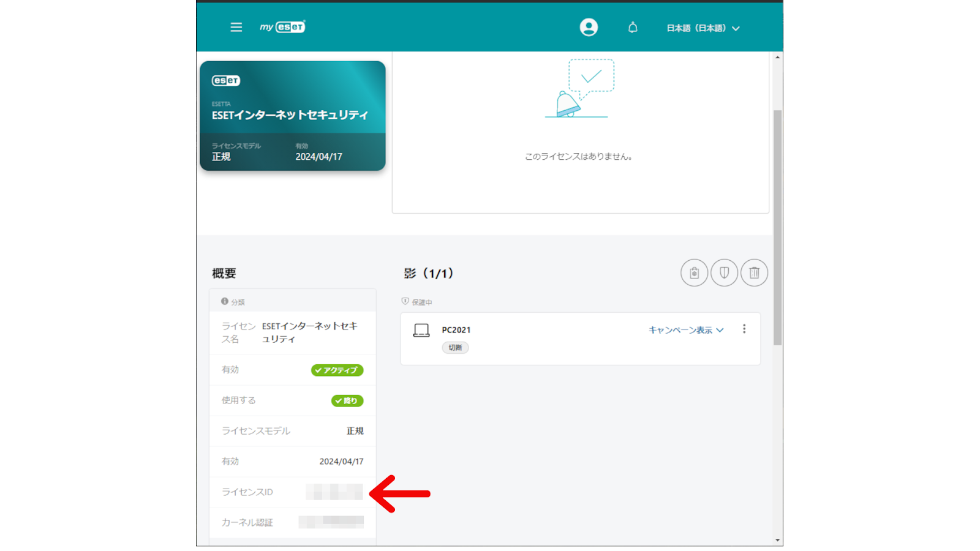Click the このライセンスはありません message
The image size is (980, 551).
click(579, 157)
